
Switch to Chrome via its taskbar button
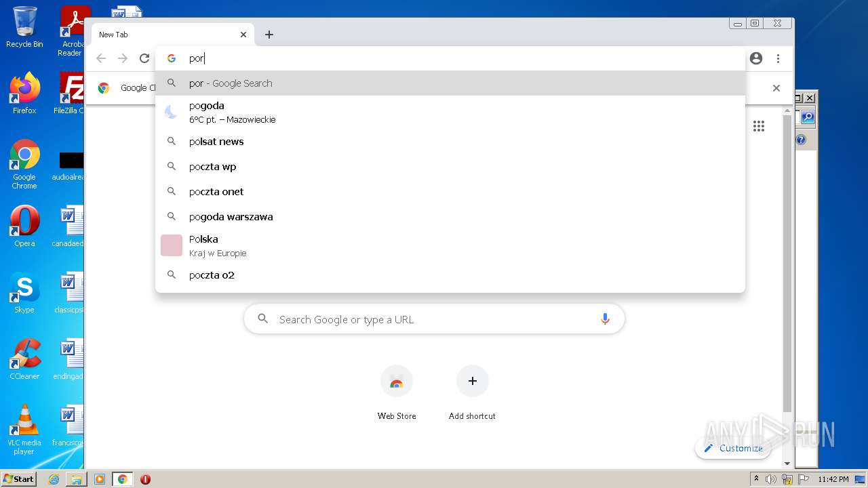(123, 479)
